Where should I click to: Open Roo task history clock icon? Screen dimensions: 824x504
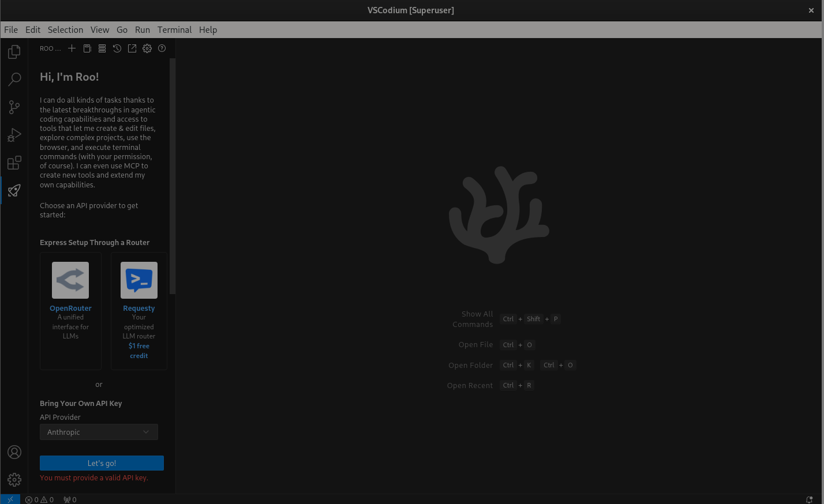tap(117, 48)
